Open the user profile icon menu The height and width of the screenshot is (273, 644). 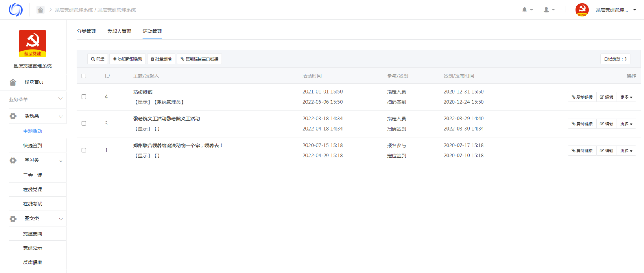[x=547, y=10]
